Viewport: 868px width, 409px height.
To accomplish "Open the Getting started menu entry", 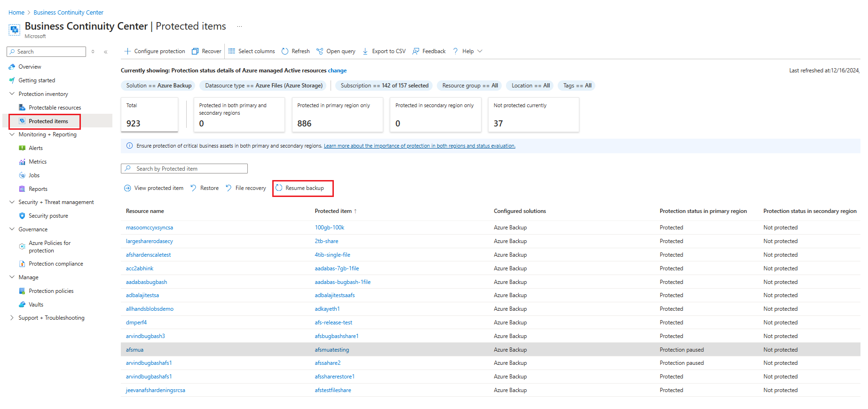I will 37,80.
